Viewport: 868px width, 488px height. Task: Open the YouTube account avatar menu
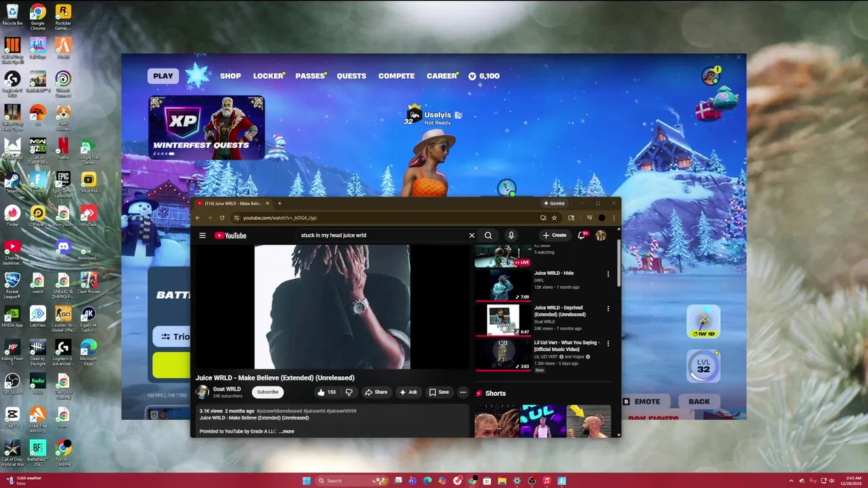point(601,235)
